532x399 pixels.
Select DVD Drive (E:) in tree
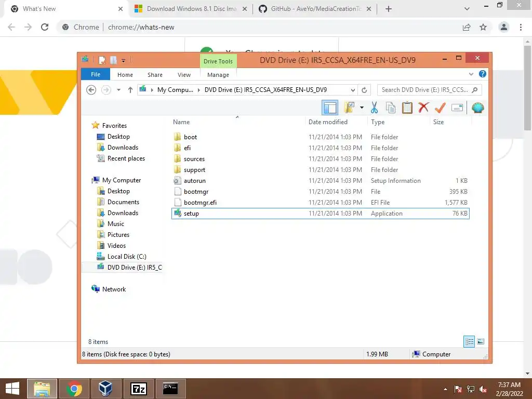click(135, 268)
